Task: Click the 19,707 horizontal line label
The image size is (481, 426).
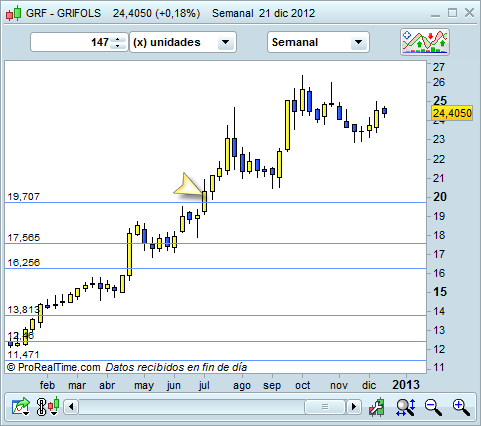Action: (24, 197)
